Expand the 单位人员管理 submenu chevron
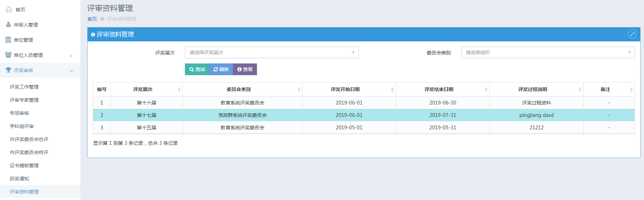The width and height of the screenshot is (644, 200). (x=71, y=56)
